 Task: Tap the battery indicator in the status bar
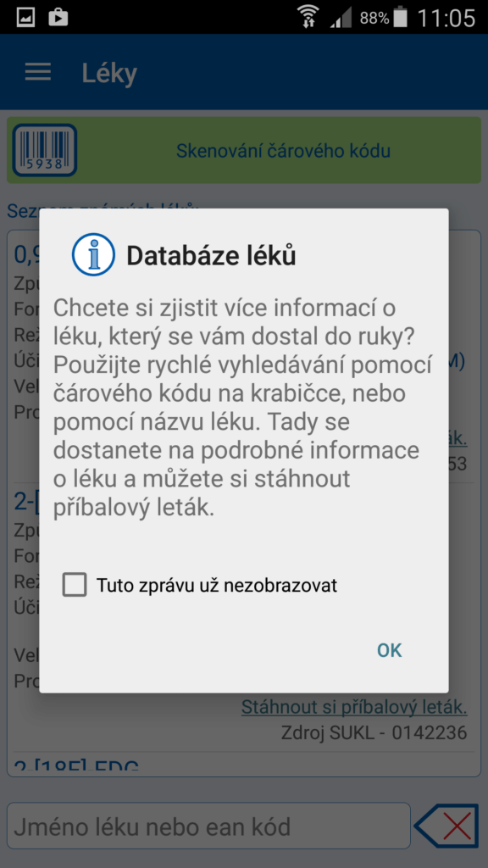click(400, 17)
